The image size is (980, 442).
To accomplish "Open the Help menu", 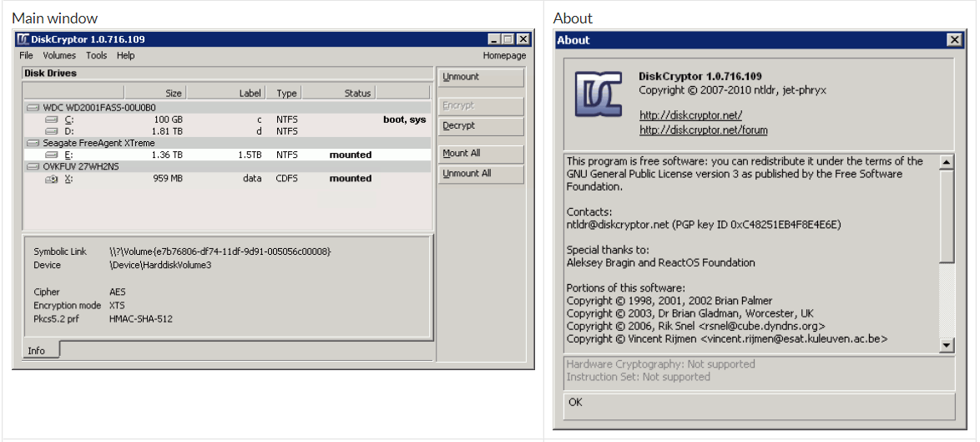I will 125,56.
